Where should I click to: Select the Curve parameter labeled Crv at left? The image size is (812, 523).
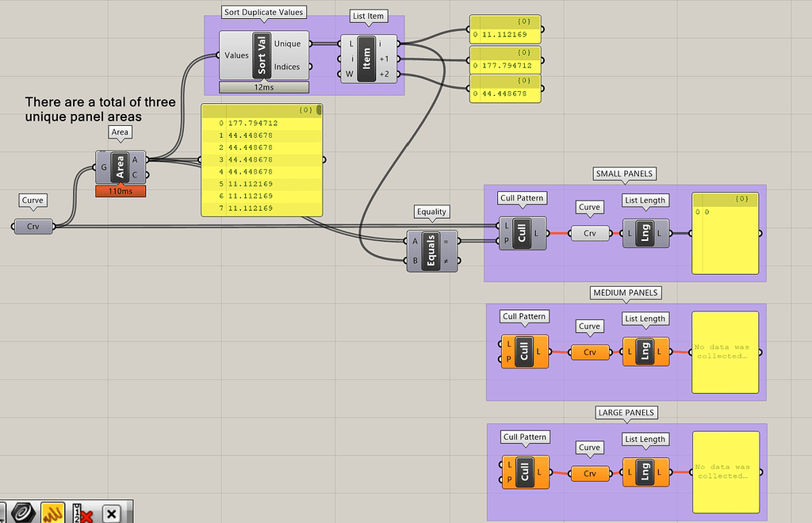(33, 226)
